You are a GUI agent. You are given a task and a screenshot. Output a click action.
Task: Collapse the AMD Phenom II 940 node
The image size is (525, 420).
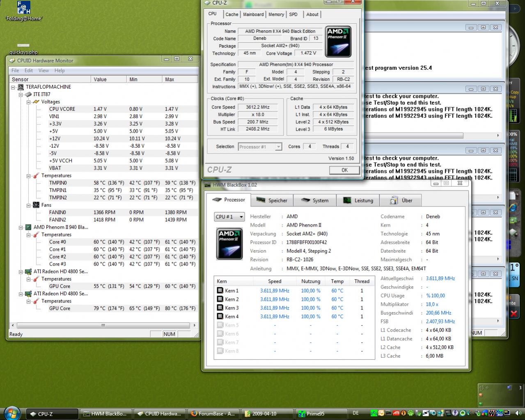21,227
